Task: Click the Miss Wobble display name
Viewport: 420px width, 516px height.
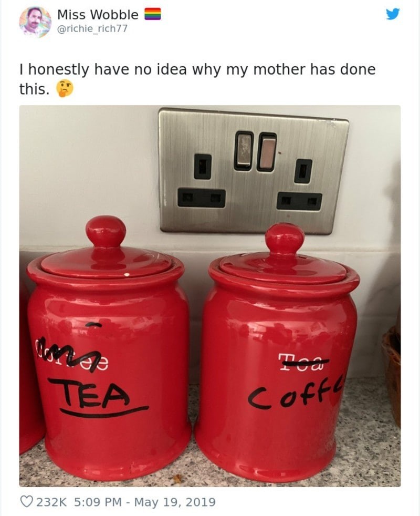Action: click(98, 15)
